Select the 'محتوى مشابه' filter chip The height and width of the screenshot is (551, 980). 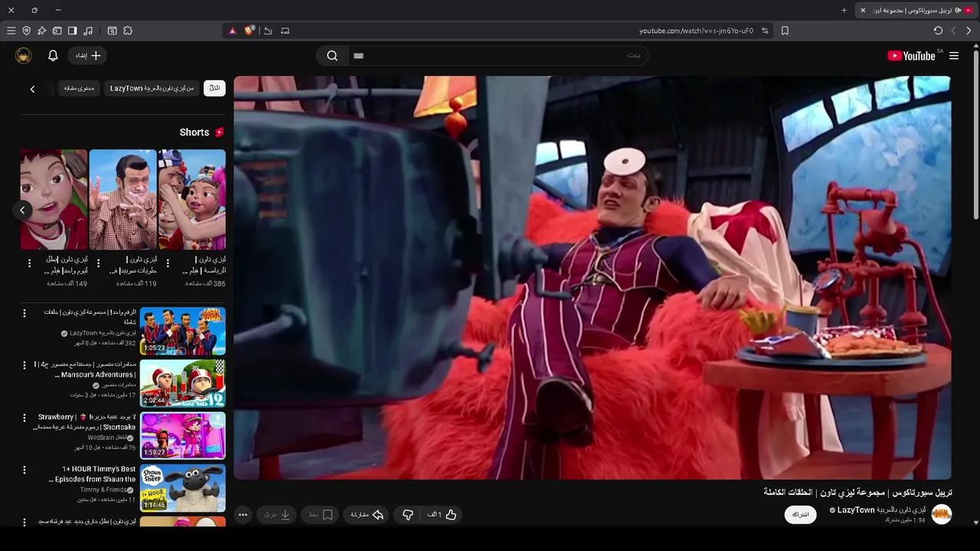(79, 88)
